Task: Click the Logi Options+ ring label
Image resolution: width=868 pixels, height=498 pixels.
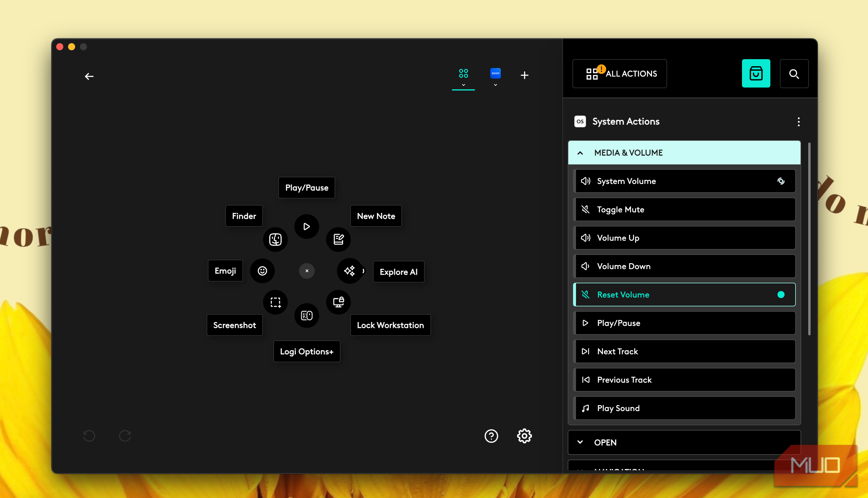Action: [x=306, y=351]
